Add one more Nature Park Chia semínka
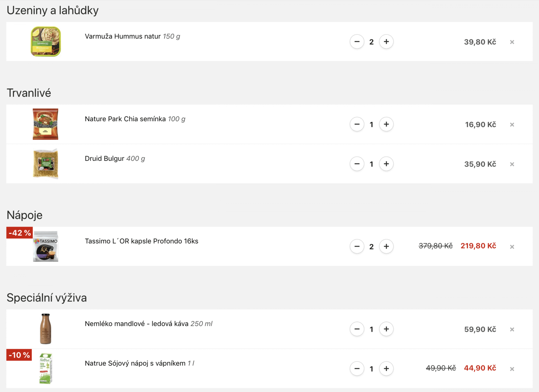This screenshot has width=539, height=392. coord(386,124)
